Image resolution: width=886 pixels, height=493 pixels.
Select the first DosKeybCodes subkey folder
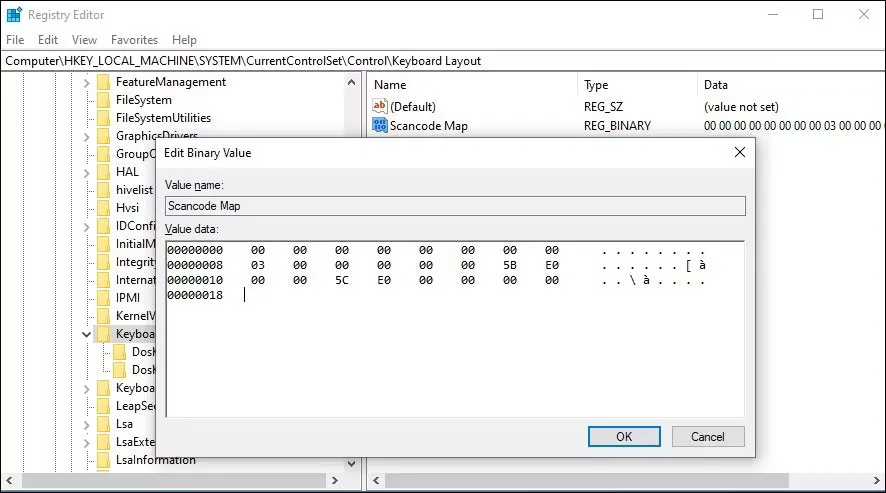tap(120, 352)
